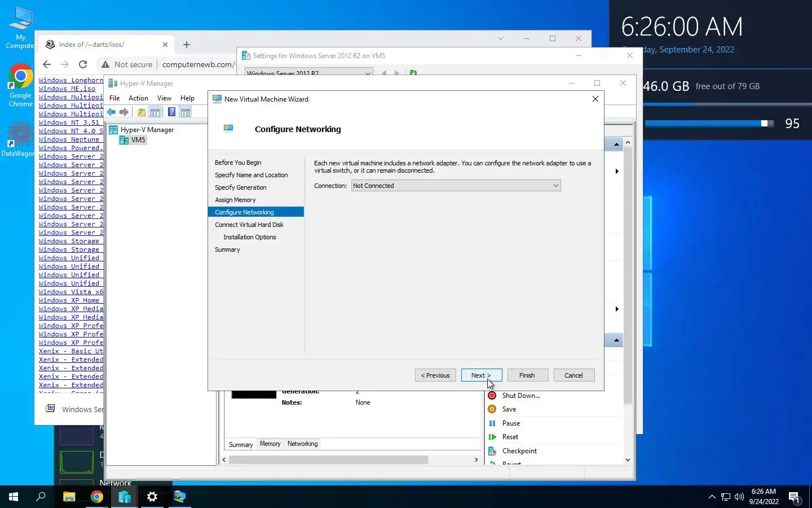Expand the lower submenu arrow in Actions pane
Image resolution: width=812 pixels, height=508 pixels.
pyautogui.click(x=617, y=309)
